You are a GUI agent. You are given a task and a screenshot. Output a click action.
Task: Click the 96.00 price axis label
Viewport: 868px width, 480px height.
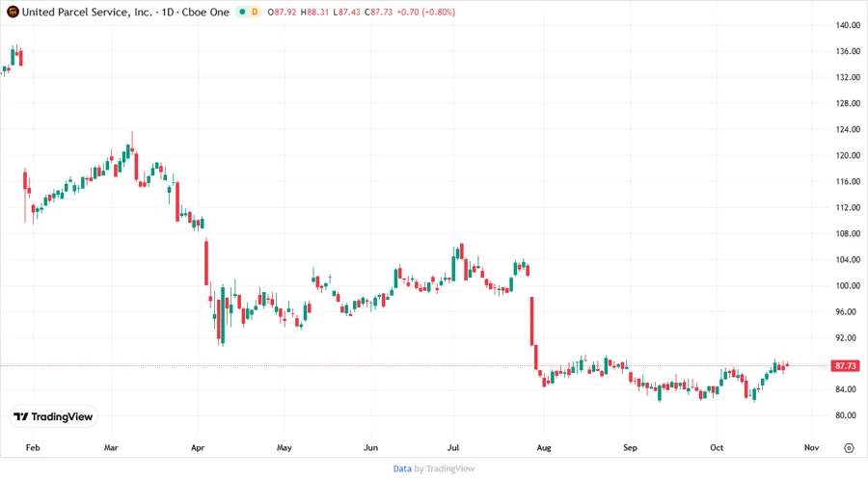[846, 311]
